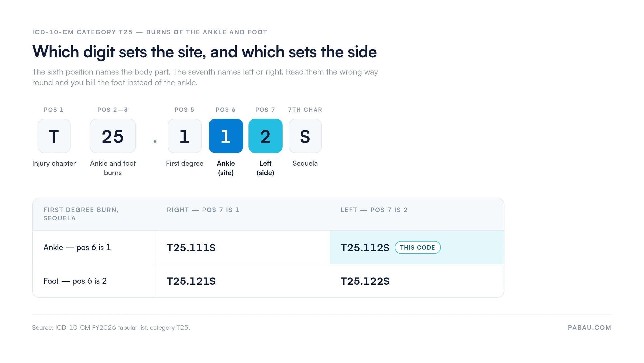Click the 'RIGHT — POS 7 IS 1' column header
The width and height of the screenshot is (644, 363).
203,210
